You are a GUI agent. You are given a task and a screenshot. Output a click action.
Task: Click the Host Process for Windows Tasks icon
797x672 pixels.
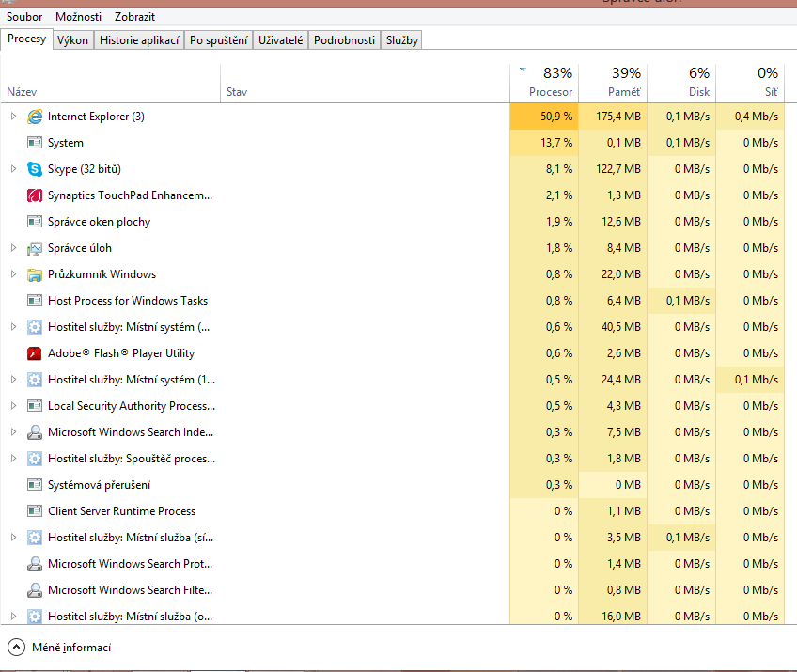pyautogui.click(x=35, y=301)
